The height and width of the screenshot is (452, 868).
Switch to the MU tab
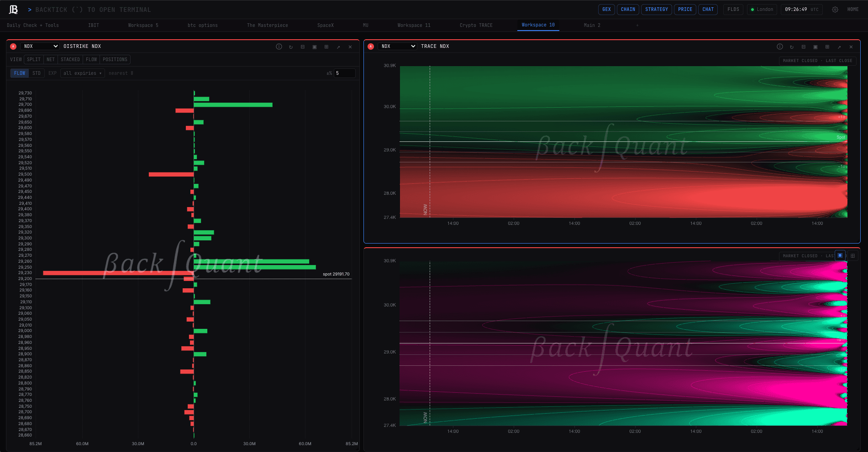[x=366, y=26]
